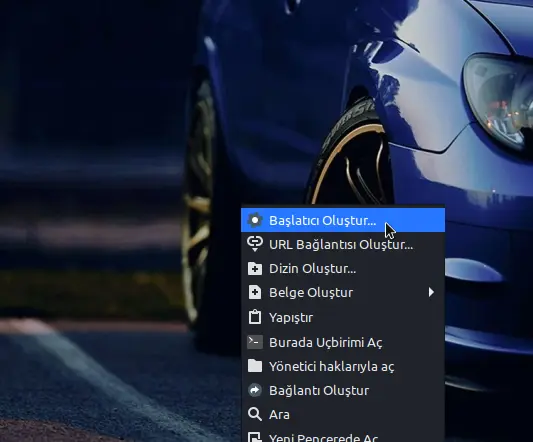The image size is (533, 442).
Task: Select Başlatıcı Oluştur... menu entry
Action: click(x=343, y=220)
